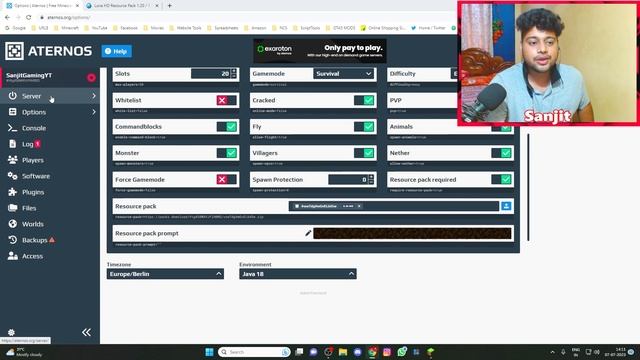The image size is (640, 360).
Task: Open the Log page
Action: point(28,144)
